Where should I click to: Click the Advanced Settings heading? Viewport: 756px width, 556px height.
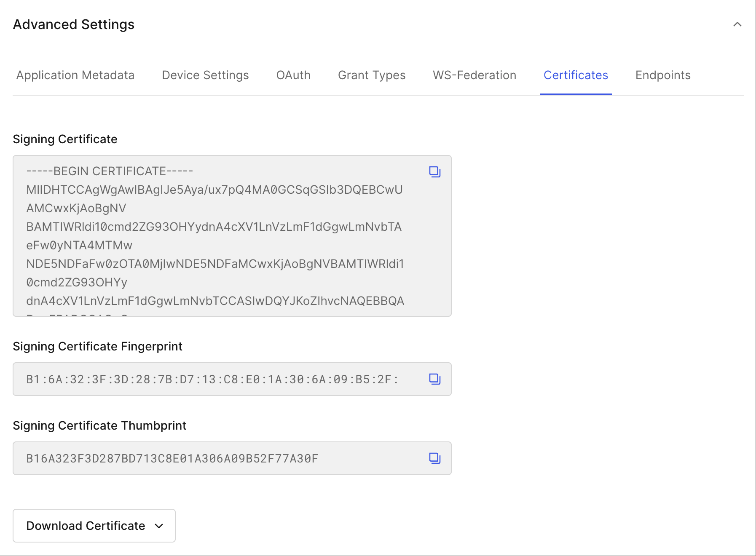(x=74, y=24)
